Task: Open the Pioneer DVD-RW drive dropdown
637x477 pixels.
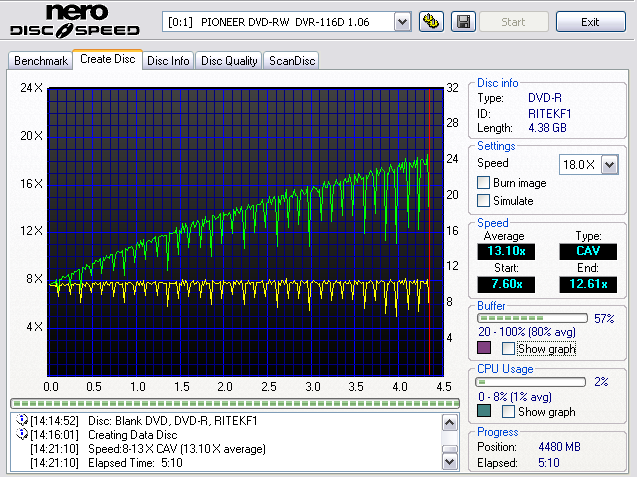Action: (x=401, y=21)
